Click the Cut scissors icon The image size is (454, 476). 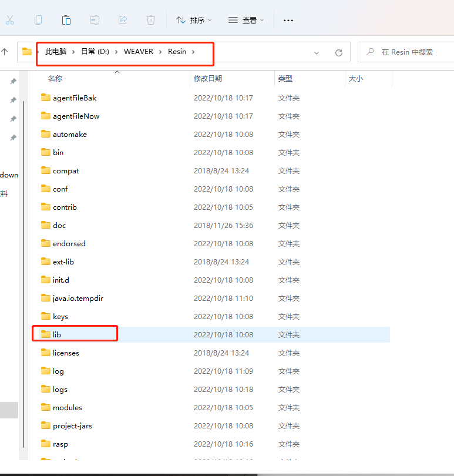pos(10,20)
